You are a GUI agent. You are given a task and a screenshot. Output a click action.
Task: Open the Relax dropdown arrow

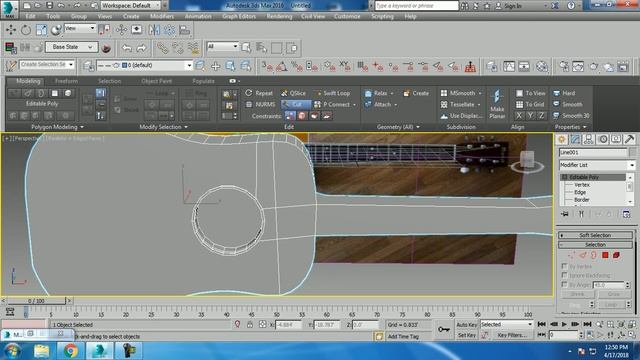tap(392, 93)
